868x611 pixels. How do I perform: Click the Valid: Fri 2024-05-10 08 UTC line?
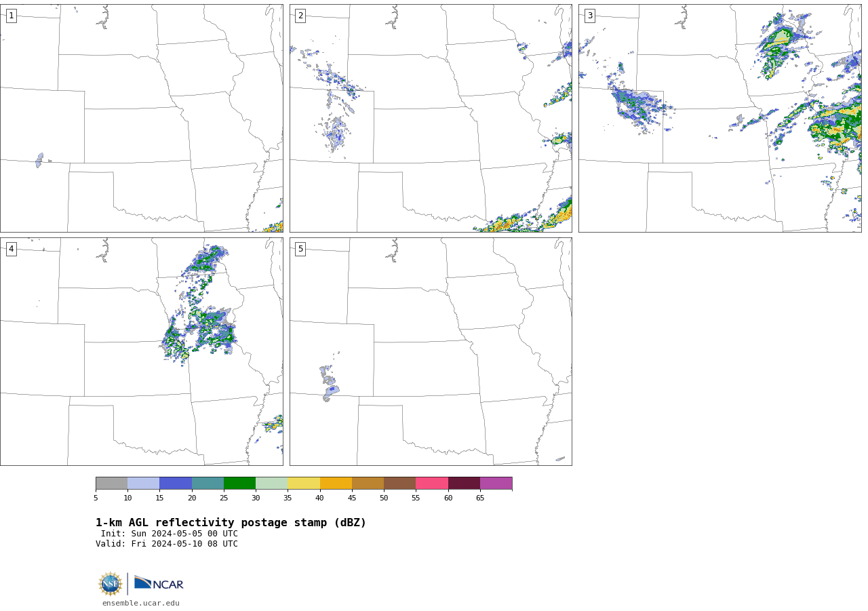tap(167, 544)
